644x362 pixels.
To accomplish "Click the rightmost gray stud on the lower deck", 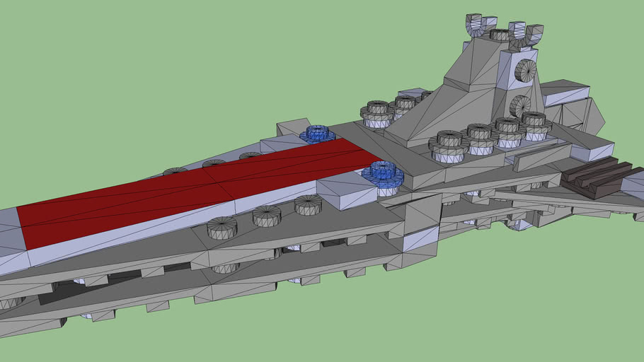I will click(308, 205).
